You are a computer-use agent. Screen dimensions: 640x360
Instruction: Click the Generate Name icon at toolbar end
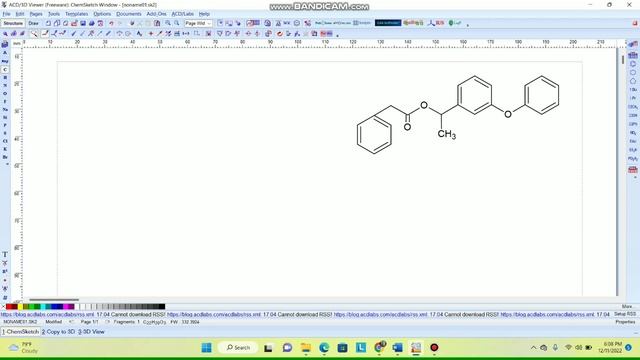point(326,33)
